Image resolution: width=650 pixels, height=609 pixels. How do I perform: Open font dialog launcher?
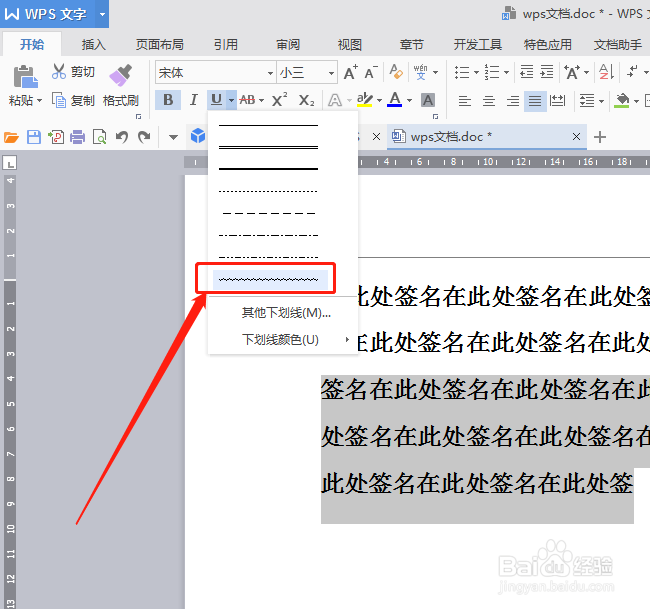pos(435,116)
